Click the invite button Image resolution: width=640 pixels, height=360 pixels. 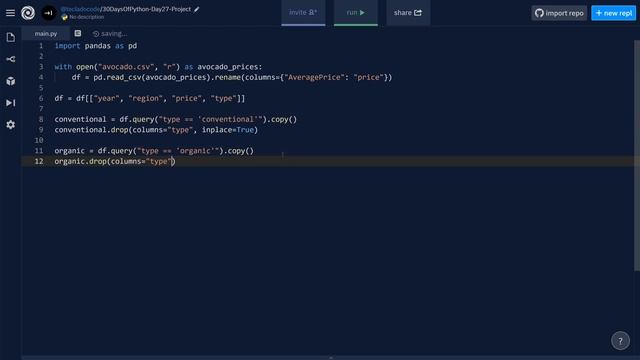[303, 13]
